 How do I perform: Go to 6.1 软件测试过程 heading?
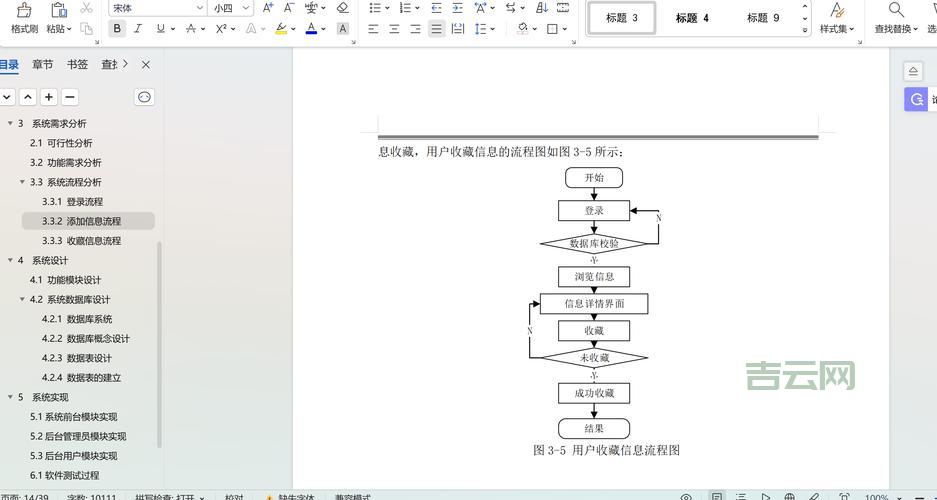[65, 476]
